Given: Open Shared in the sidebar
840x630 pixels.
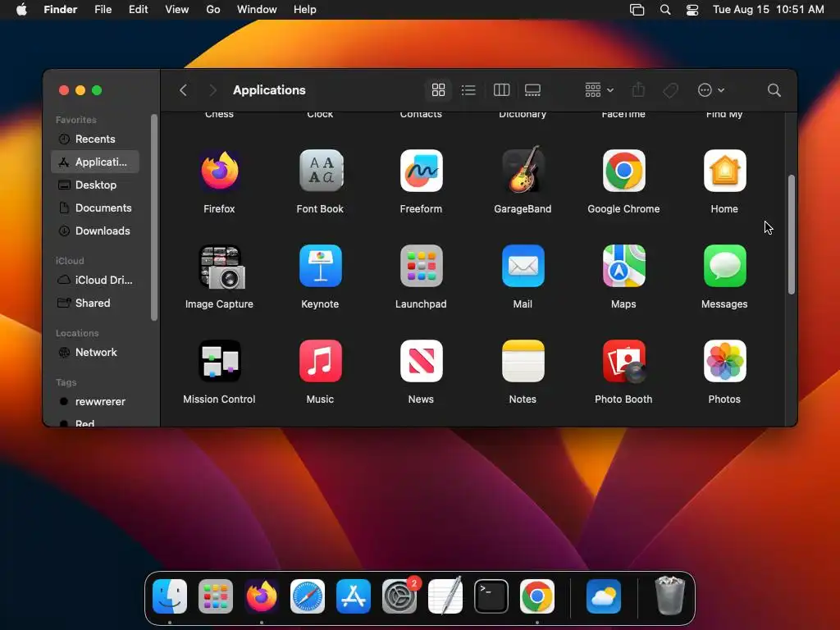Looking at the screenshot, I should tap(95, 304).
